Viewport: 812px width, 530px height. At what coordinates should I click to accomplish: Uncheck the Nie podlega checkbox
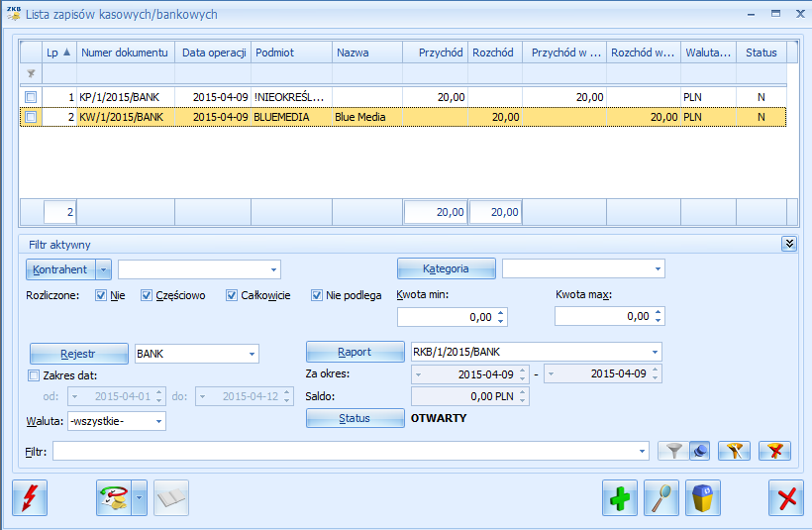[x=317, y=295]
